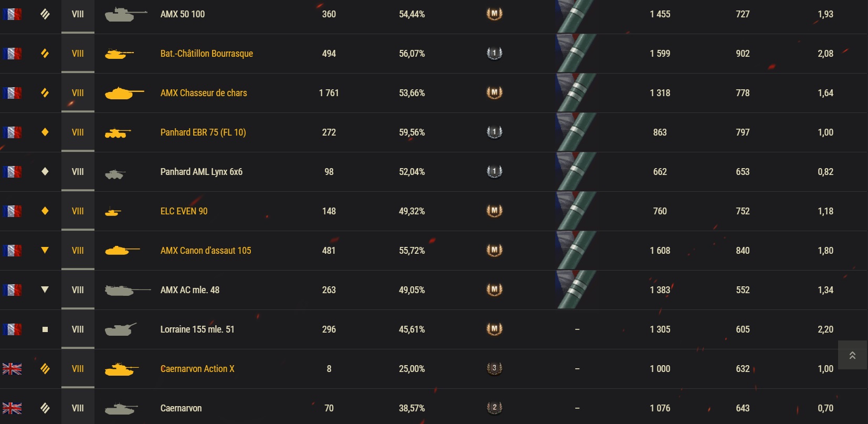
Task: Click the gun mark image for Panhard AML Lynx 6x6
Action: click(576, 172)
